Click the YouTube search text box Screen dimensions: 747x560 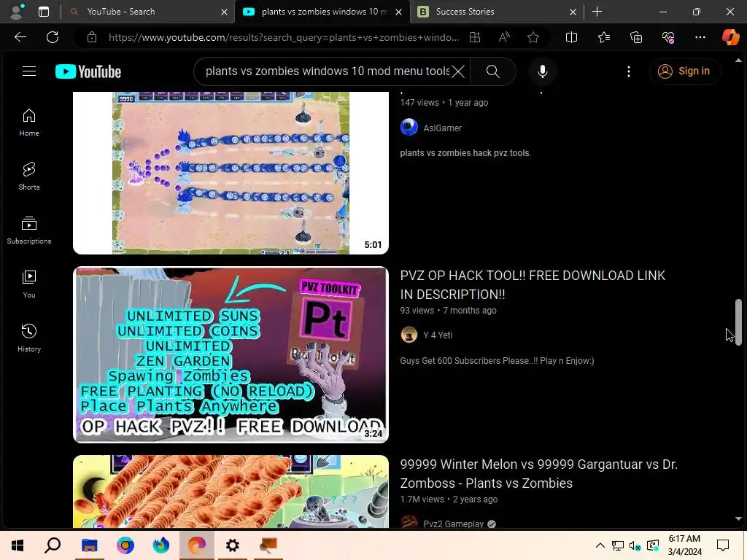pyautogui.click(x=327, y=71)
